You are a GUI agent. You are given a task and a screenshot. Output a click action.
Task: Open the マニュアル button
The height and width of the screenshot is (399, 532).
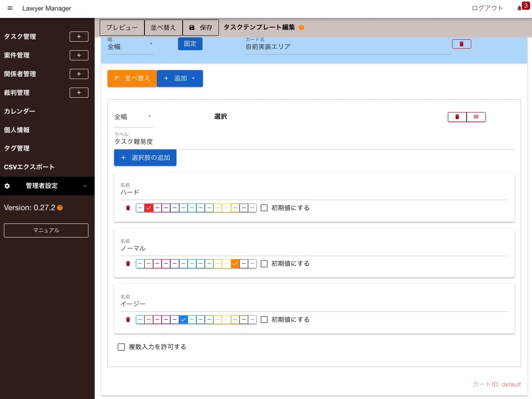tap(46, 230)
